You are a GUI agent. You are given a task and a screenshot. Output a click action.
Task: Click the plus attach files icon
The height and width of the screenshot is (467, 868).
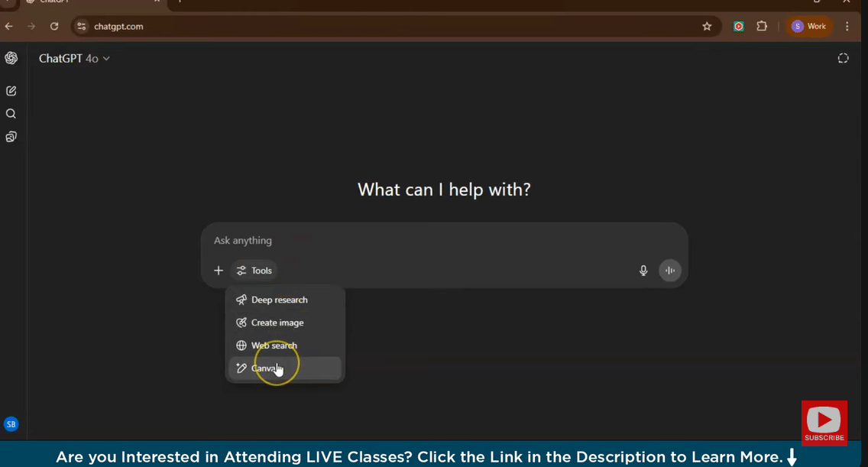pyautogui.click(x=219, y=271)
